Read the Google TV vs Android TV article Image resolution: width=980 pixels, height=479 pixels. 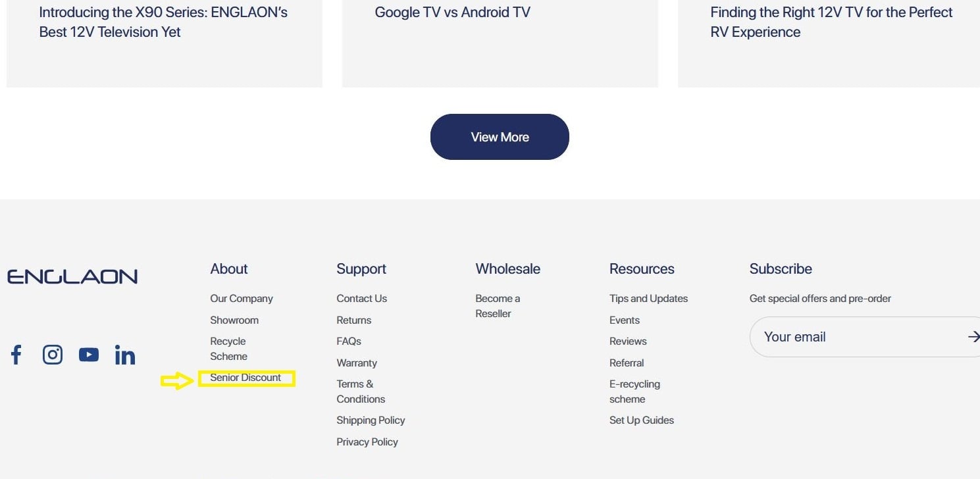[x=452, y=13]
